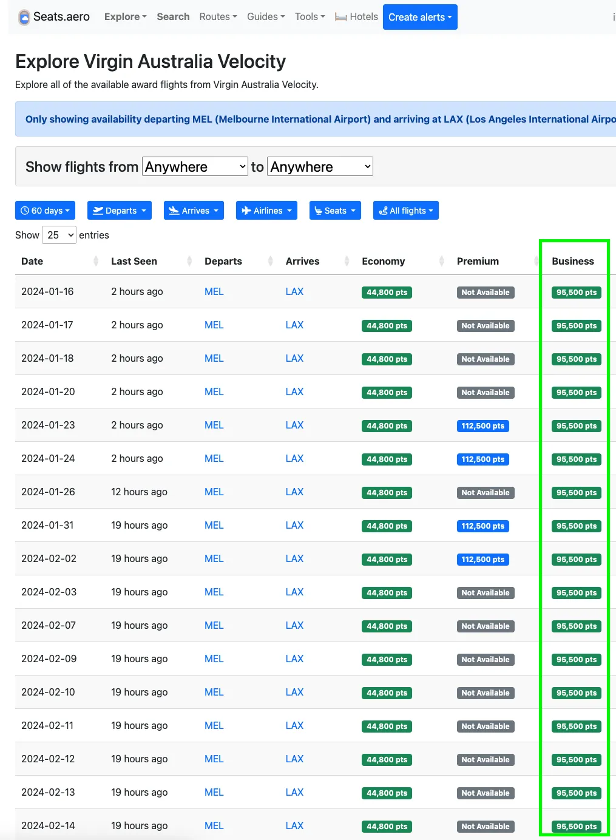Open the Arrives filter dropdown
The width and height of the screenshot is (616, 840).
194,211
